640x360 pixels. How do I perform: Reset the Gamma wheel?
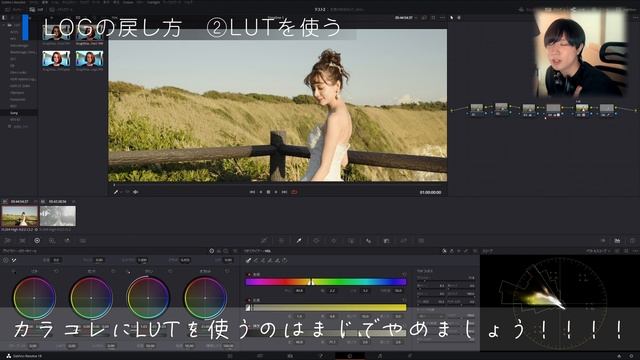coord(113,271)
